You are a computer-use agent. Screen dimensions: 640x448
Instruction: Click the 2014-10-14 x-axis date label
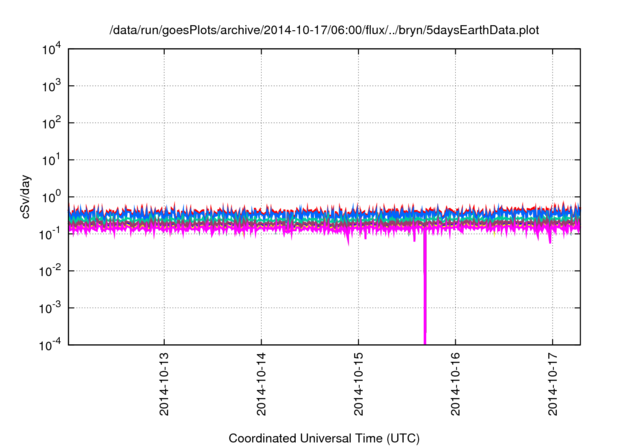pyautogui.click(x=261, y=384)
